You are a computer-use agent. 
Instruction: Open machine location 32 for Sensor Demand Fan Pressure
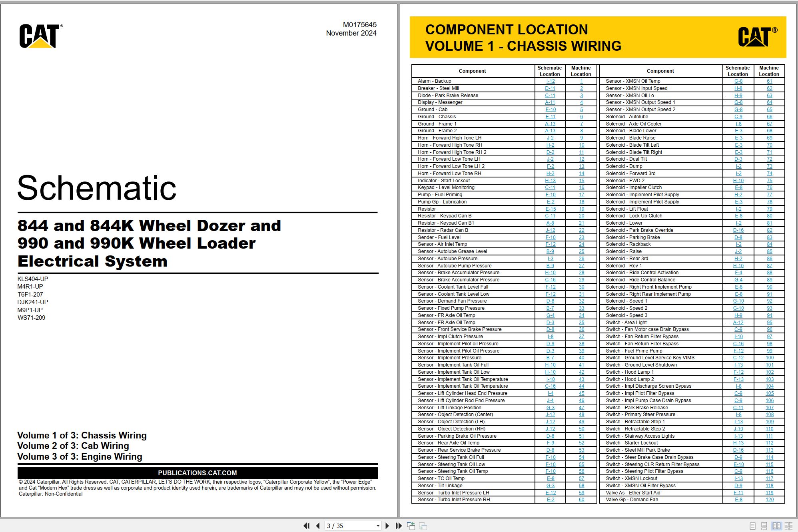tap(581, 301)
